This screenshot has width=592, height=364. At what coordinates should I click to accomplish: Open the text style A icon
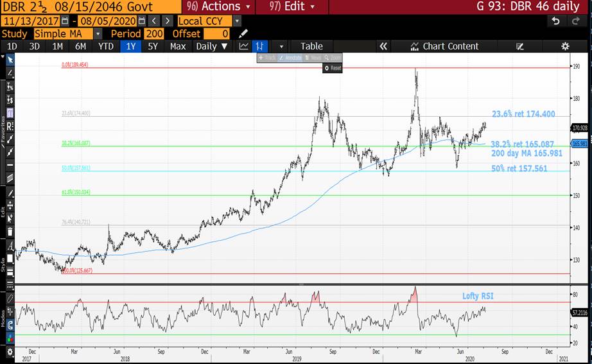[10, 246]
